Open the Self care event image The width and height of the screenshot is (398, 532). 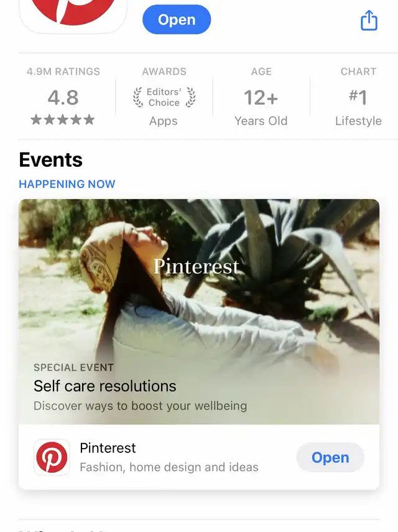(x=199, y=299)
